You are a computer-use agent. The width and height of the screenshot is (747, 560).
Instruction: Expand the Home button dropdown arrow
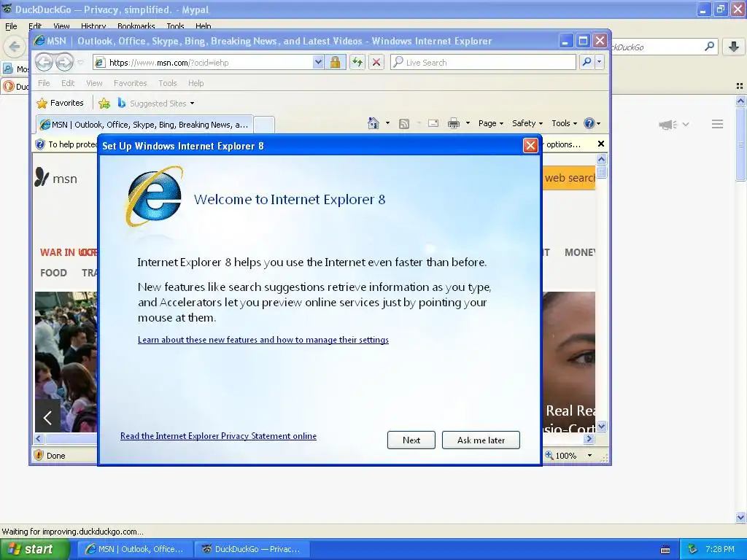tap(387, 122)
